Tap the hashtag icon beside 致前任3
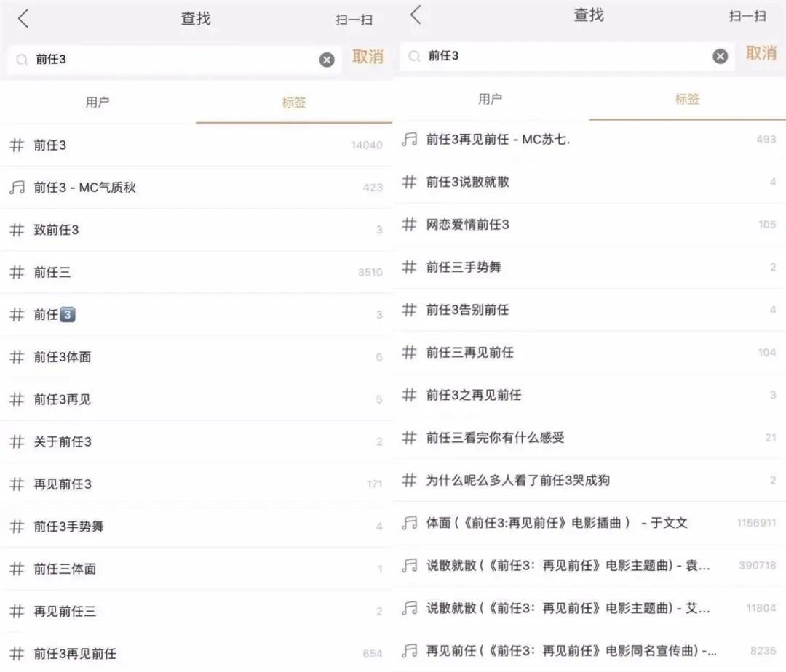This screenshot has height=672, width=786. tap(17, 230)
